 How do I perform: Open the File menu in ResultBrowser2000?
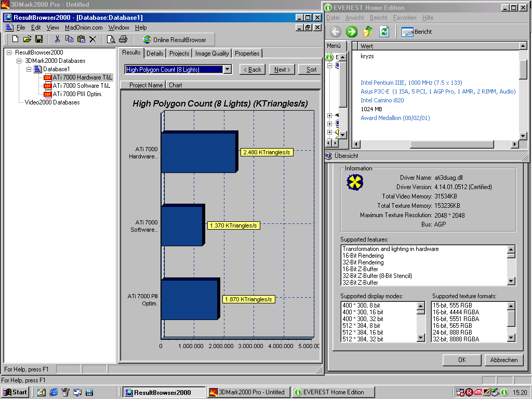click(x=21, y=28)
